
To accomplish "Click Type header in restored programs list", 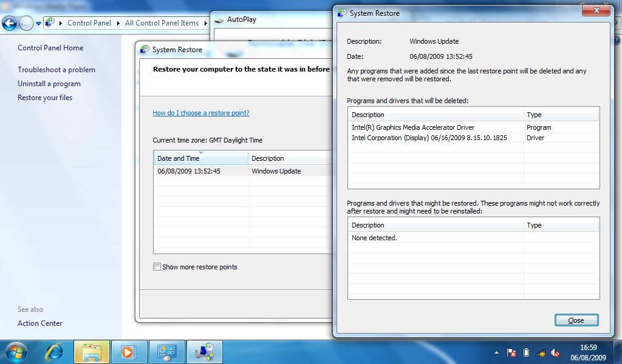I will coord(561,225).
